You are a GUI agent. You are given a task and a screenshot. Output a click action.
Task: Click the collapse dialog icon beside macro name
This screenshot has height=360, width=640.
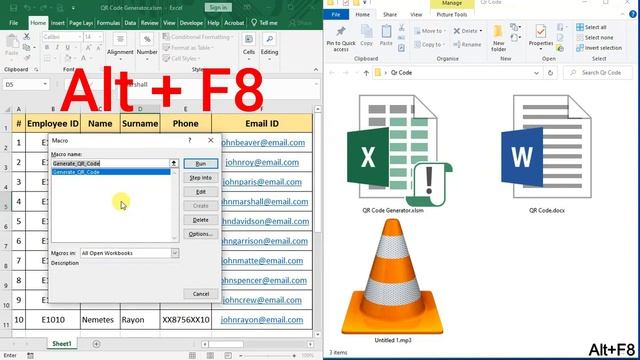[x=174, y=163]
